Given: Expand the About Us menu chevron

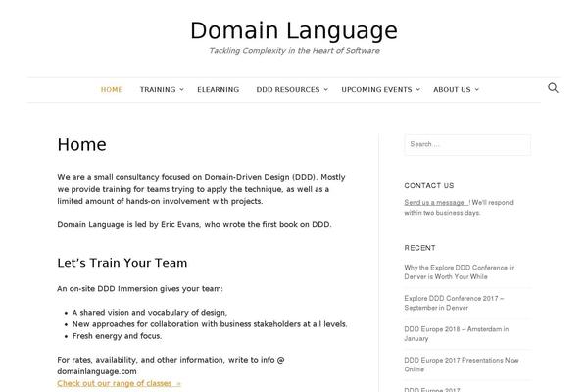Looking at the screenshot, I should [477, 89].
